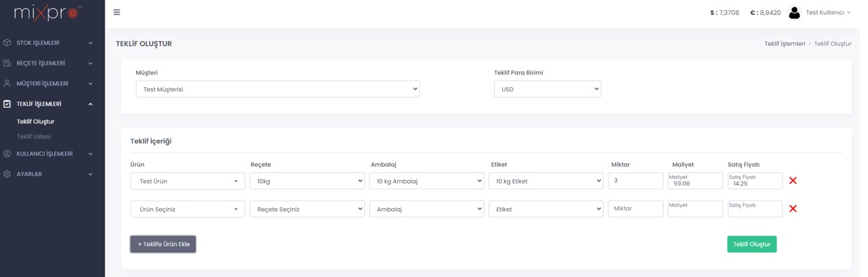Click the Ayarlar gear icon
The width and height of the screenshot is (868, 277).
click(x=7, y=174)
